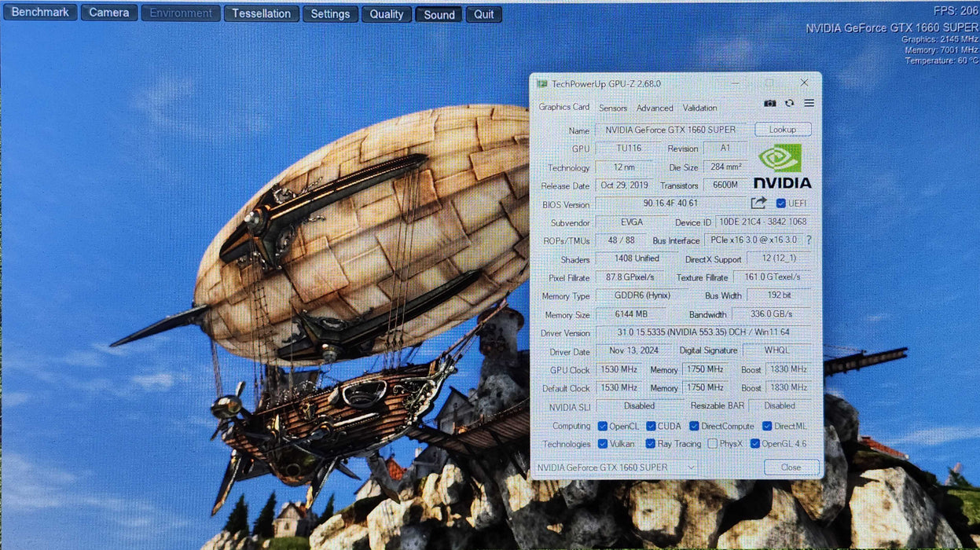Viewport: 980px width, 550px height.
Task: Click the GPU-Z title bar app icon
Action: pos(541,83)
